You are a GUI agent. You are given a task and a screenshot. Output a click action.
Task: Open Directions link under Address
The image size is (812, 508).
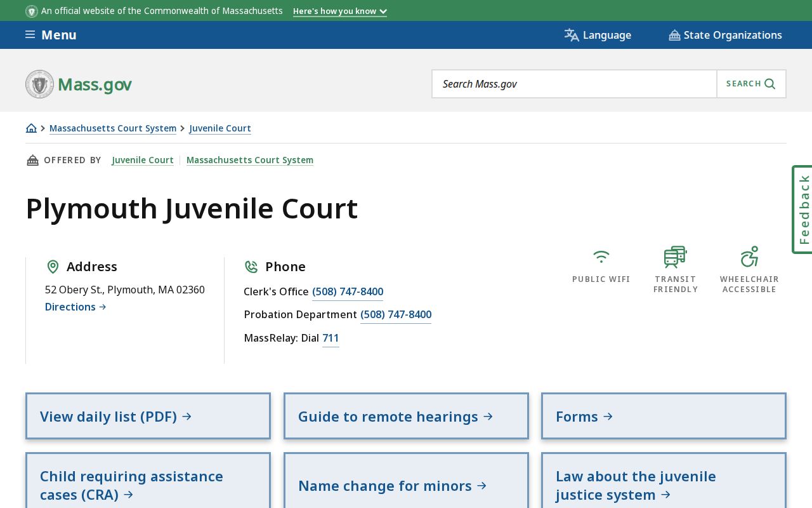click(x=75, y=307)
